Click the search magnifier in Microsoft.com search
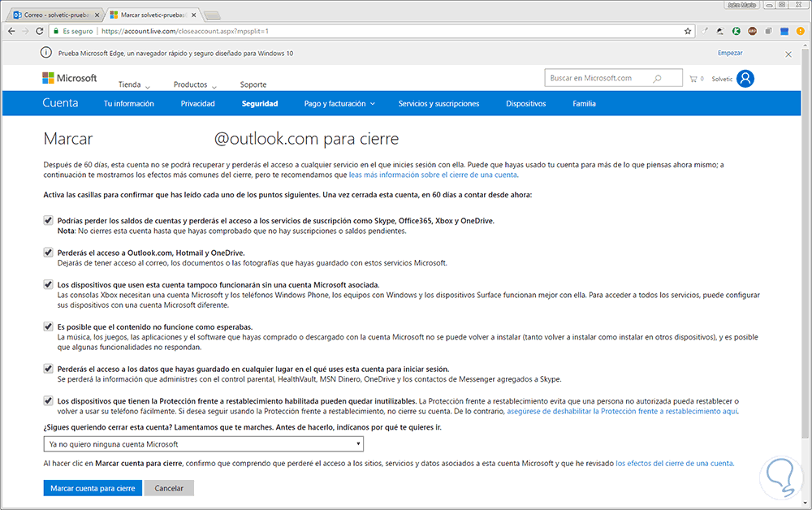Viewport: 812px width, 510px height. click(x=657, y=78)
